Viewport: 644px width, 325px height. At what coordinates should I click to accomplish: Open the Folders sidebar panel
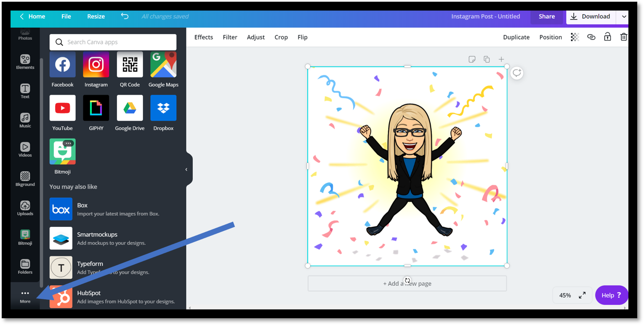[25, 267]
